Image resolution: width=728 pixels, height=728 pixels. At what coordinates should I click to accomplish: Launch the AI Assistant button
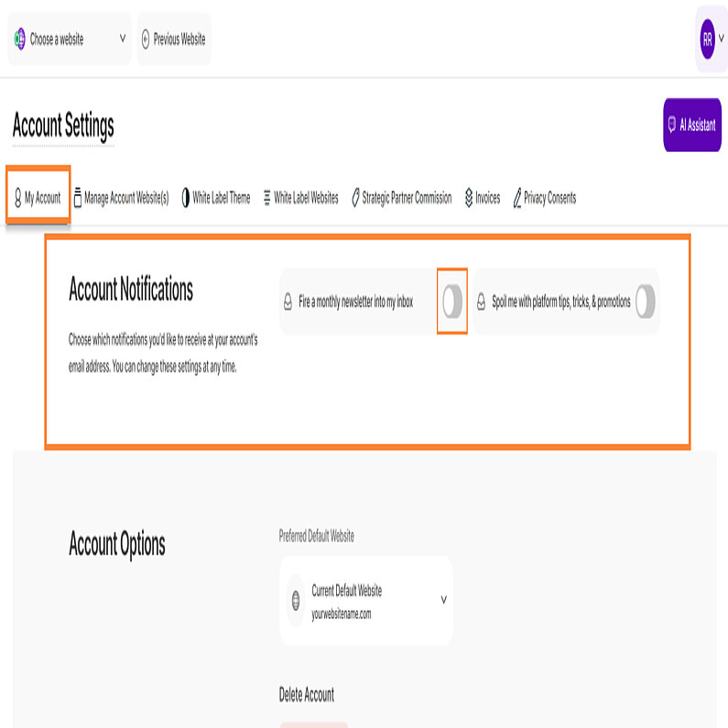692,125
